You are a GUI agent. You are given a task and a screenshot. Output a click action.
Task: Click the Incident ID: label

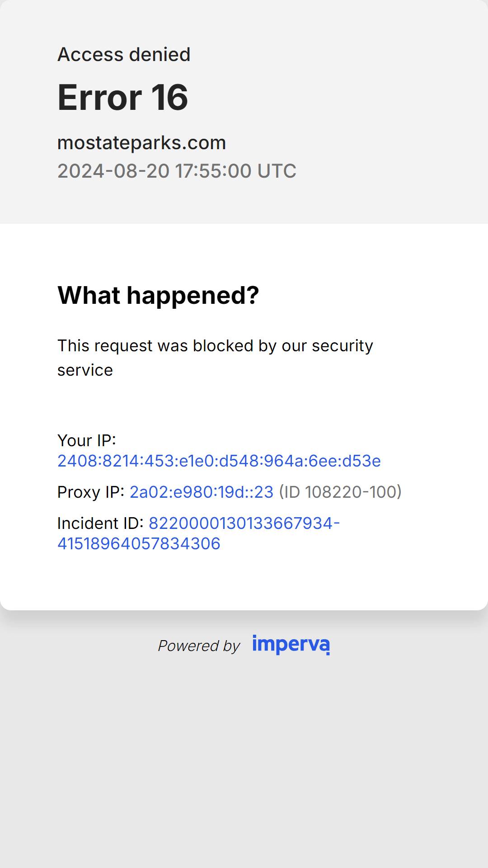(x=100, y=523)
